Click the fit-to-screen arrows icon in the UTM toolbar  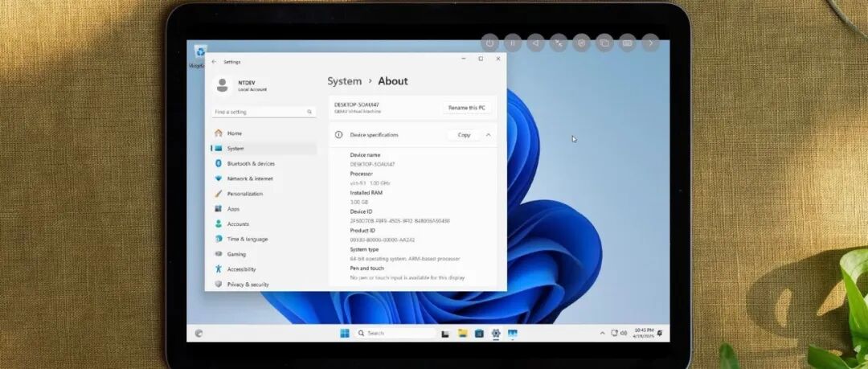(x=559, y=43)
